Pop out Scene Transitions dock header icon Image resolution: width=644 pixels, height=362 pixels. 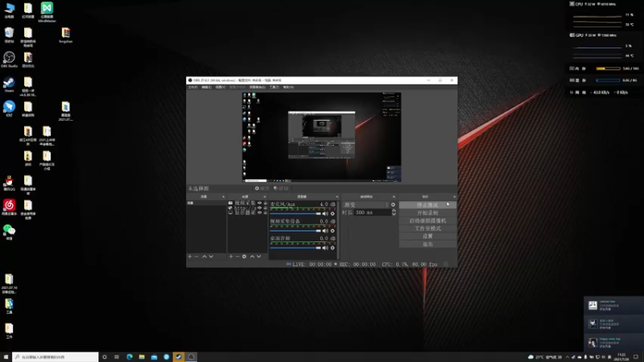pyautogui.click(x=394, y=196)
